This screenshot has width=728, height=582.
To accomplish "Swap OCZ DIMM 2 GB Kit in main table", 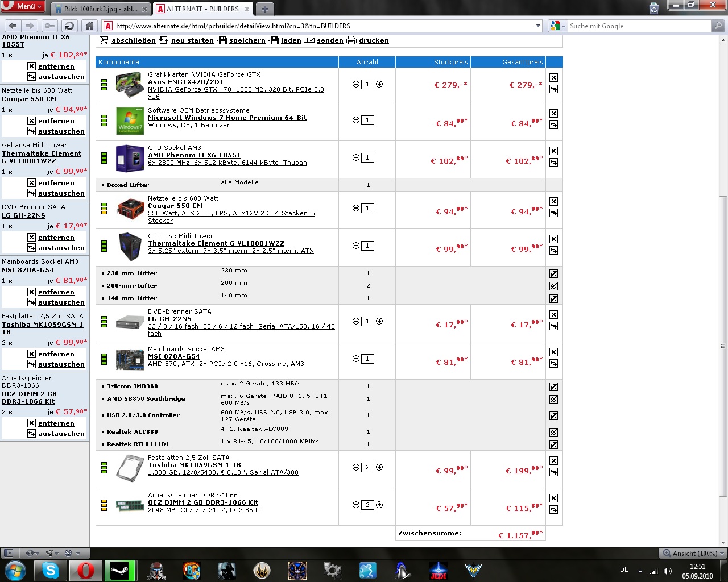I will (x=553, y=510).
